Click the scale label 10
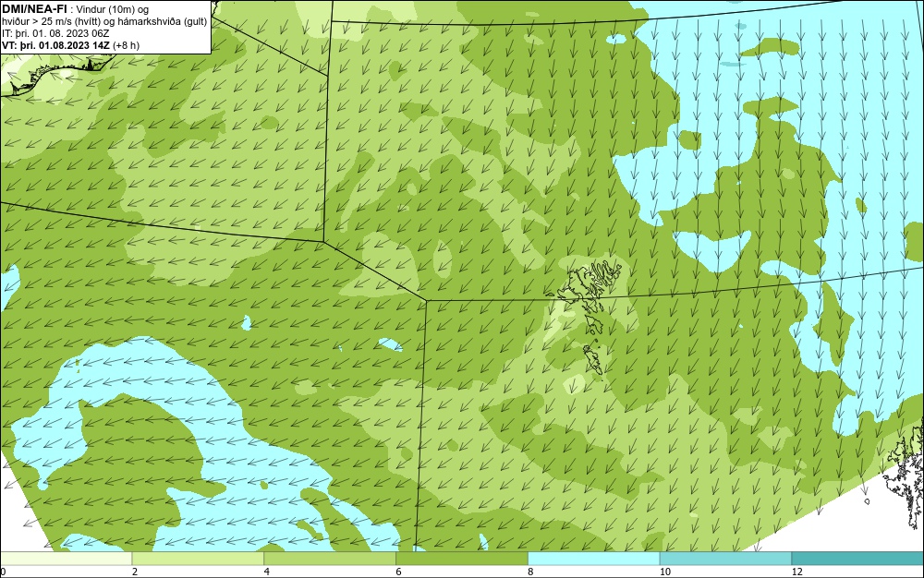924x578 pixels. point(665,572)
